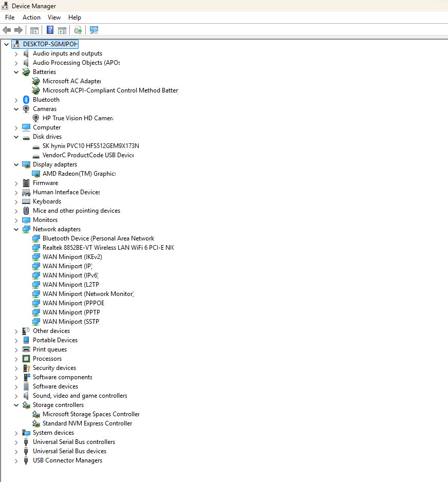Click the Portable Devices icon
Screen dimensions: 448x482
point(26,340)
